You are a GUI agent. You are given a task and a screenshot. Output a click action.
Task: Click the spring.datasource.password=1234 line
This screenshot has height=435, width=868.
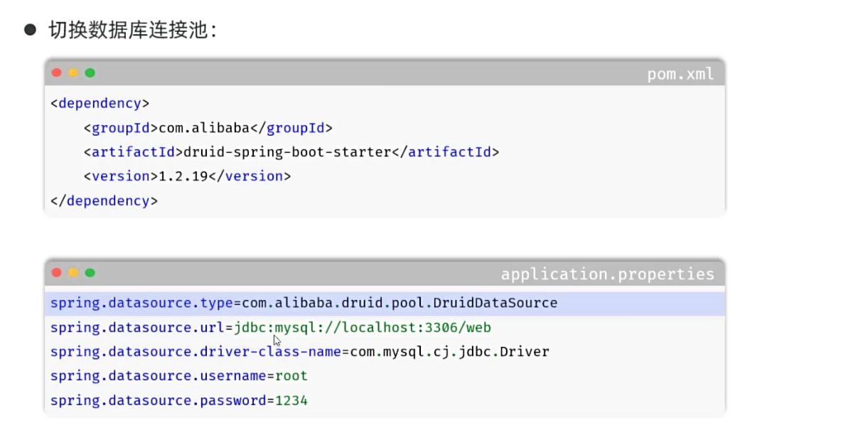tap(179, 401)
